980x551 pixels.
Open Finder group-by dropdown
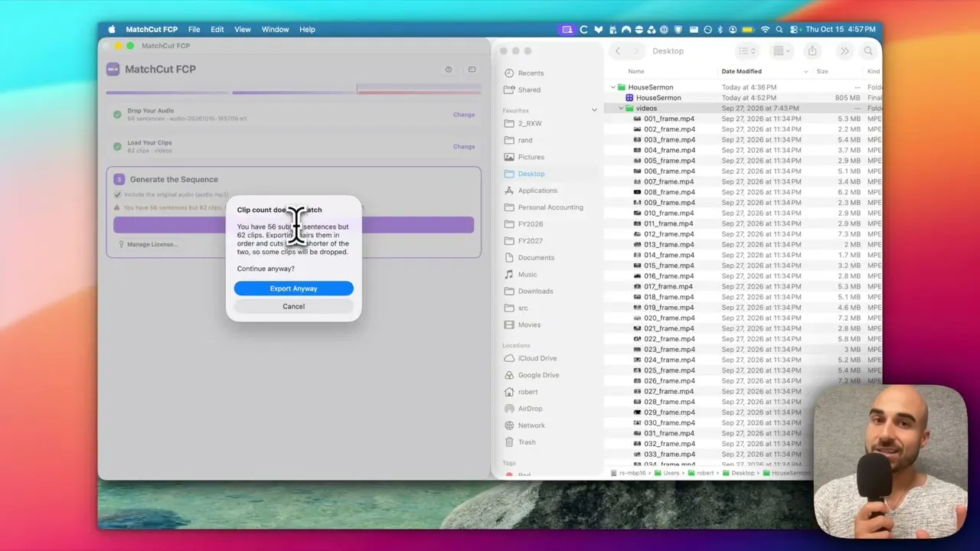[x=782, y=51]
